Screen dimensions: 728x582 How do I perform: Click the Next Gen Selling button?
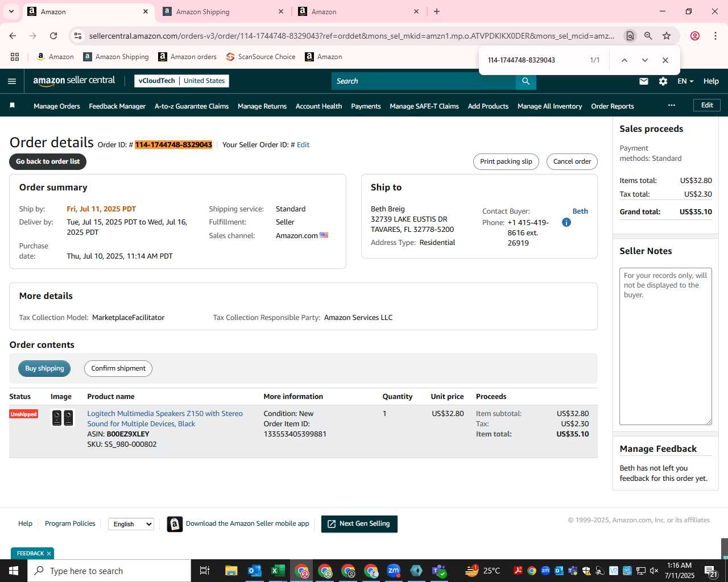(359, 524)
